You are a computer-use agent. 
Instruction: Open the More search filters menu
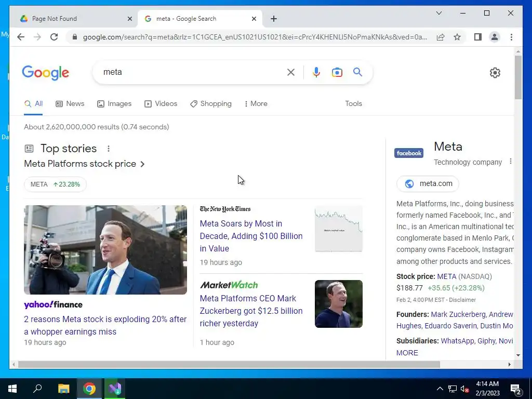256,103
